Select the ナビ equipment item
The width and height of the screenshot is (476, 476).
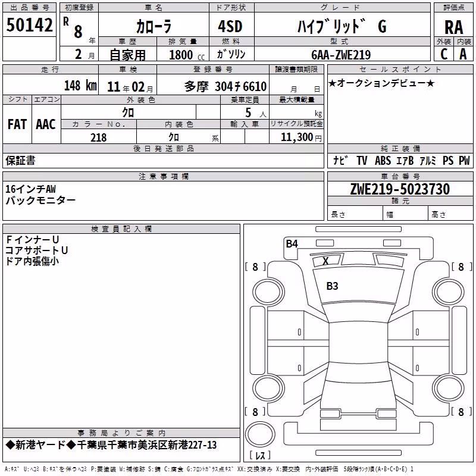point(340,160)
